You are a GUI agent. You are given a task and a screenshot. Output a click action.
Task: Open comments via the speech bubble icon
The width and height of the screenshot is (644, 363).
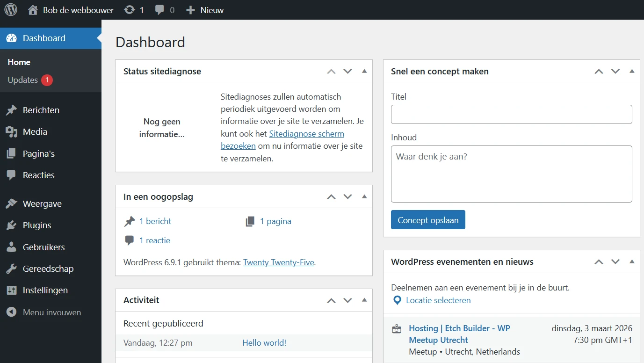pyautogui.click(x=159, y=9)
